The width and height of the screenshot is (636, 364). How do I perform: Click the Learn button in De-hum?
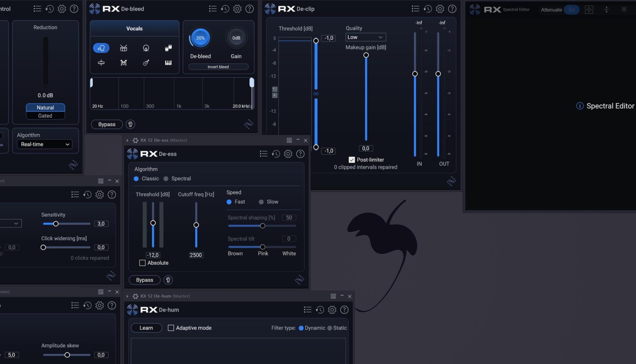pos(146,328)
